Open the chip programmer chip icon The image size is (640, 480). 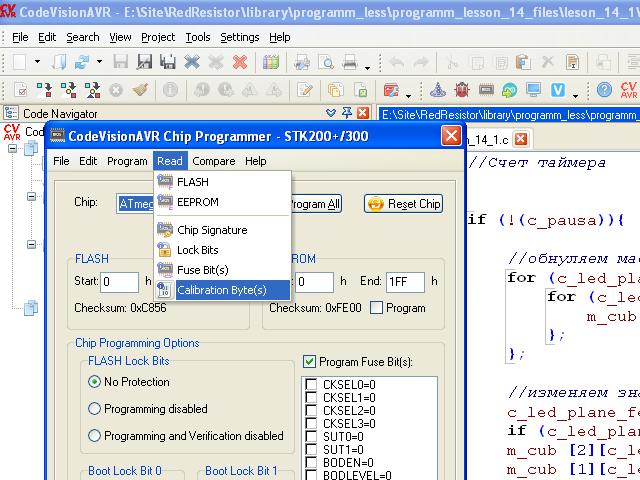(486, 89)
